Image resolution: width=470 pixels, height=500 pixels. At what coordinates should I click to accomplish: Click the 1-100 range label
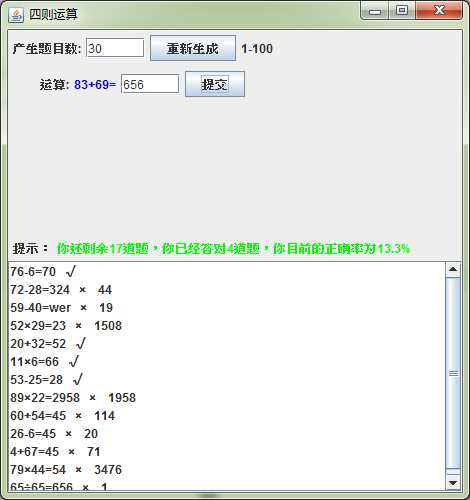point(257,49)
